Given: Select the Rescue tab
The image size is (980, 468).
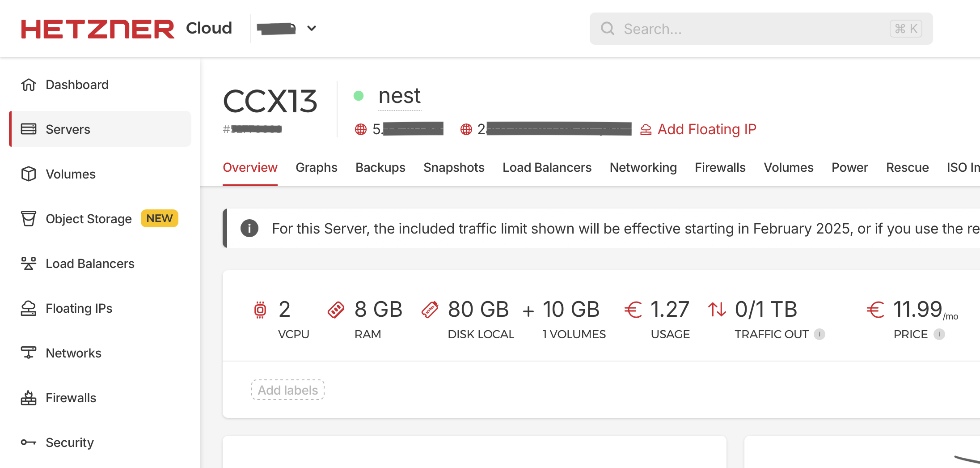Looking at the screenshot, I should [907, 167].
